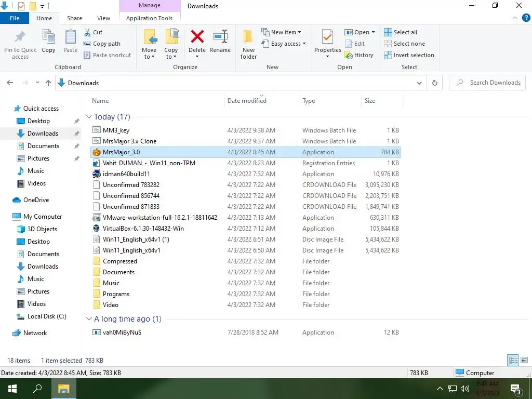Open the Application Tools tab

[149, 18]
